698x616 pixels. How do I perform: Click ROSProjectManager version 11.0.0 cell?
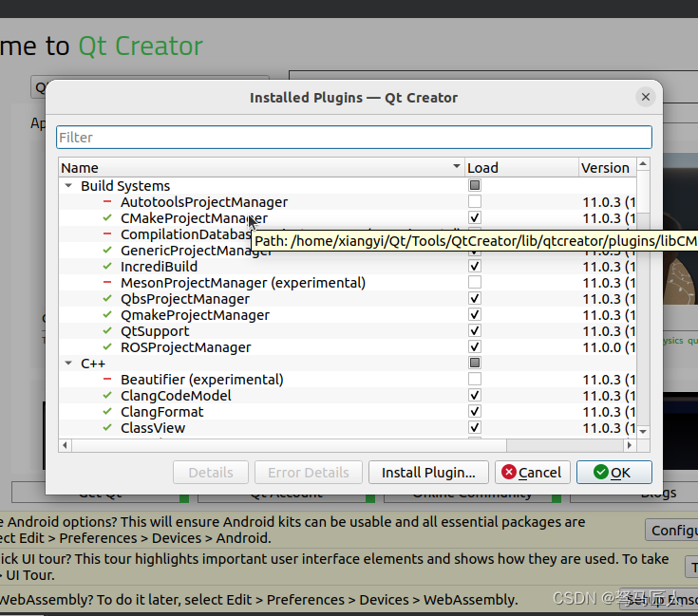coord(608,347)
